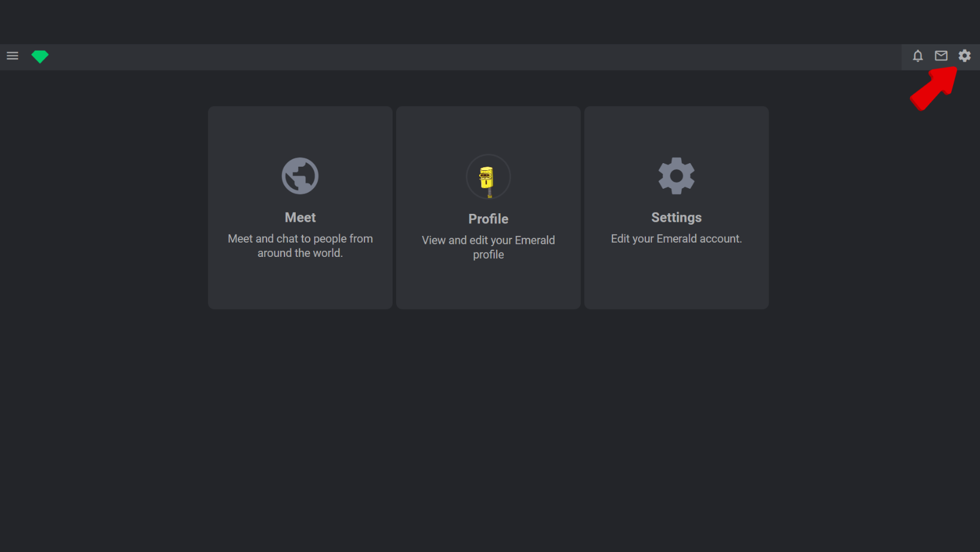980x552 pixels.
Task: Click "Edit your Emerald account." text
Action: coord(676,239)
